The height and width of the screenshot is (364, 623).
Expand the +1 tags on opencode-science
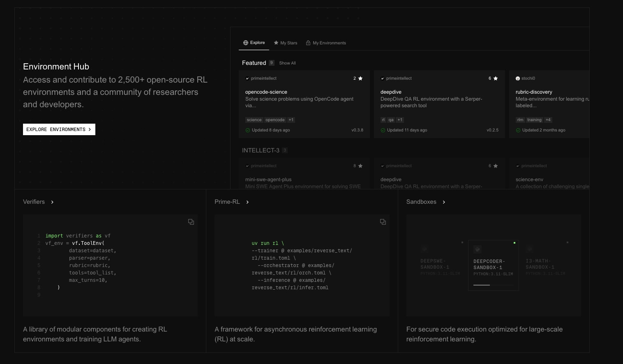(291, 120)
